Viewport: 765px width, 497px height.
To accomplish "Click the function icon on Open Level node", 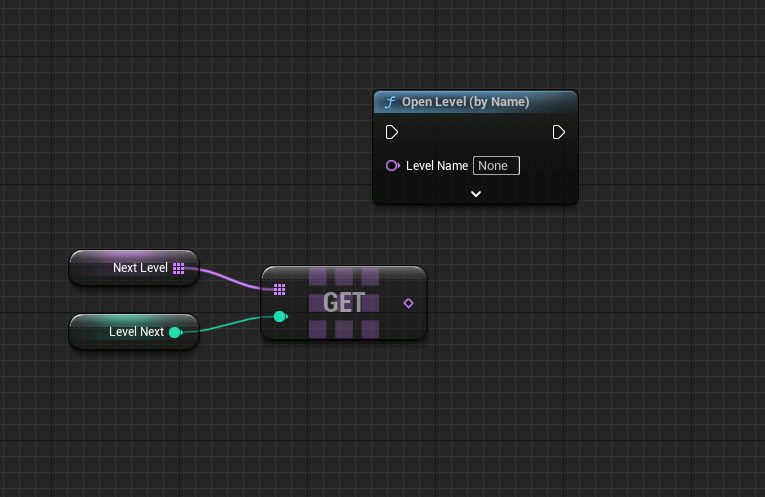I will 390,102.
